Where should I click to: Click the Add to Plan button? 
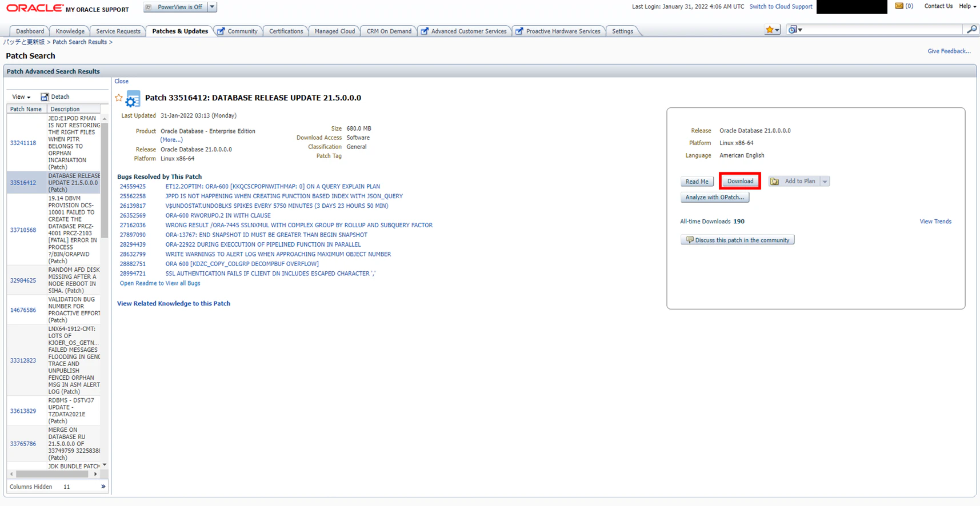coord(794,181)
